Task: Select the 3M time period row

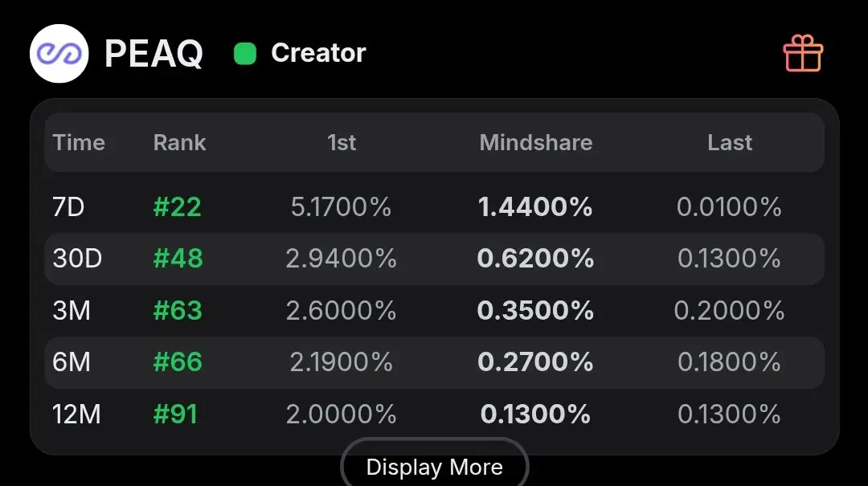Action: 435,311
